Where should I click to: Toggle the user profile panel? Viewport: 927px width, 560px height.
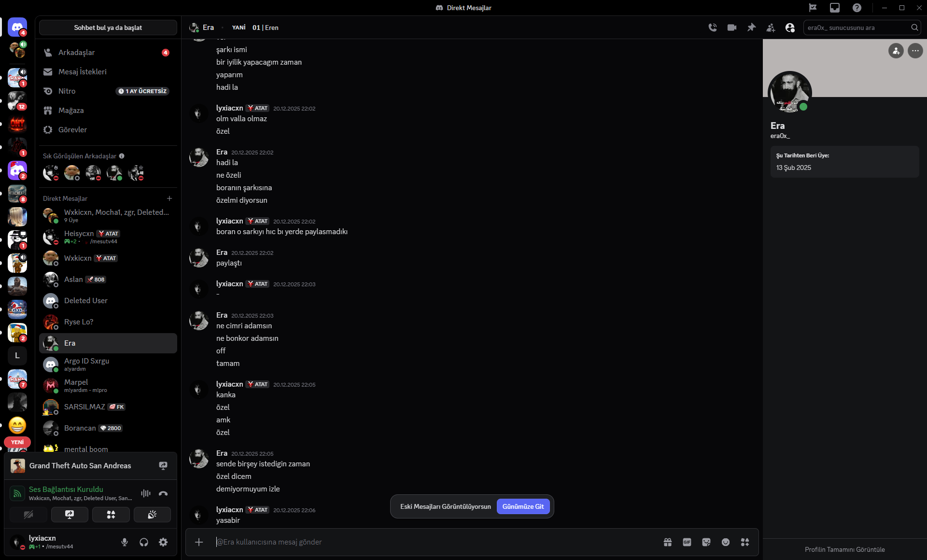(790, 28)
